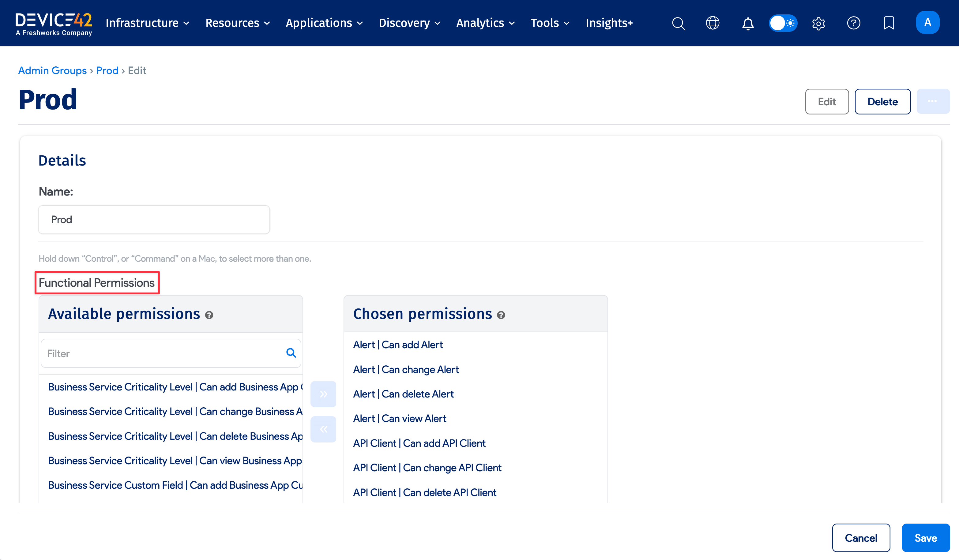Click the Available permissions help tooltip icon

pyautogui.click(x=209, y=315)
